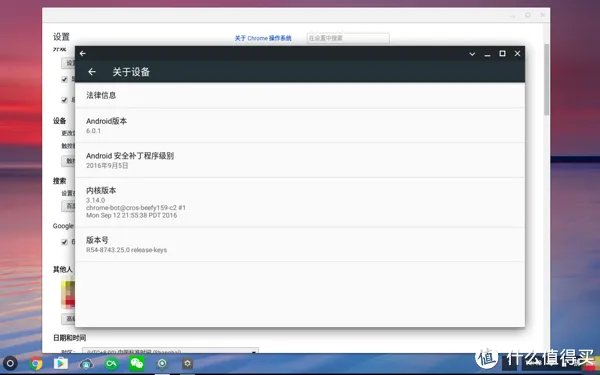Screen dimensions: 600x375
Task: Open the cloud app icon on the shelf
Action: click(x=86, y=364)
